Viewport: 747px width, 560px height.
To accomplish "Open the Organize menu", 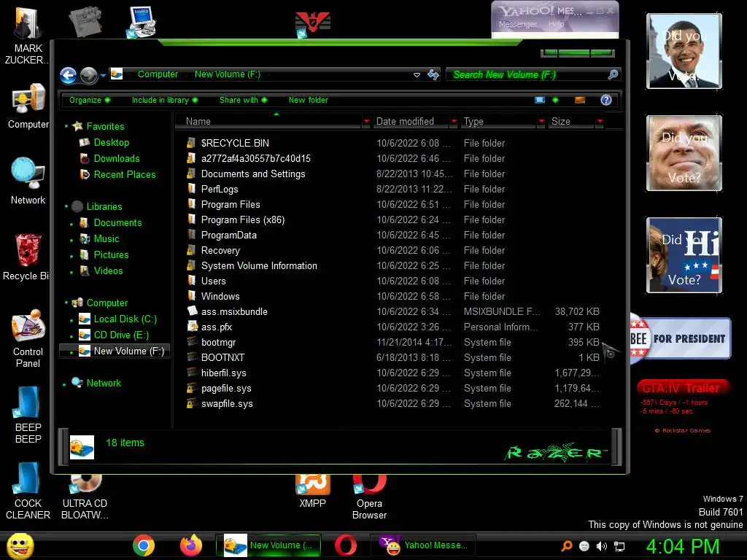I will coord(90,100).
